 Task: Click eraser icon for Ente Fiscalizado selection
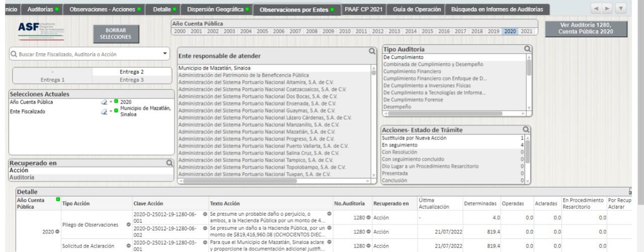(x=104, y=111)
